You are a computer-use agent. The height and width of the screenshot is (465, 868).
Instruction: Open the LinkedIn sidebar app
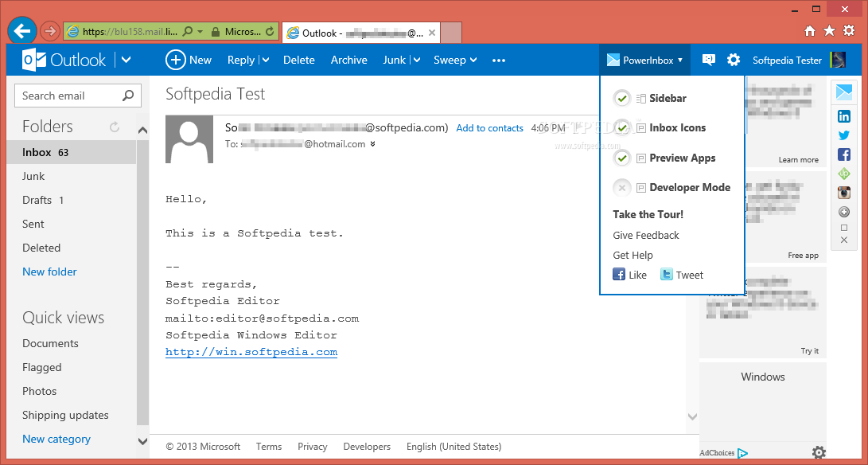pos(843,116)
